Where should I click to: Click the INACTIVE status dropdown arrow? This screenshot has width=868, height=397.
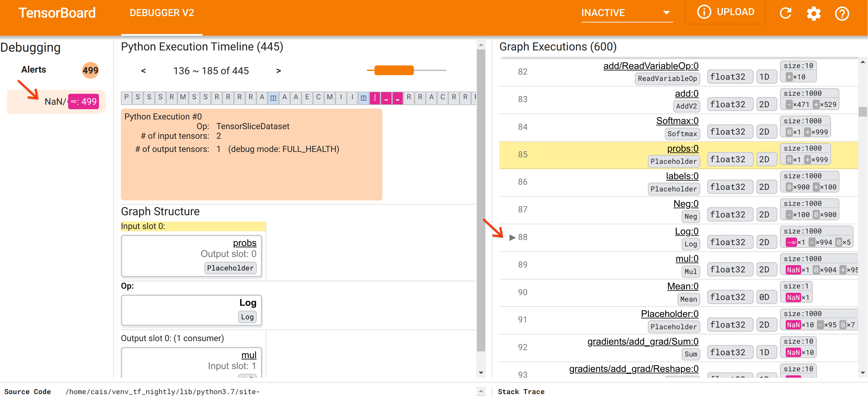[x=667, y=14]
